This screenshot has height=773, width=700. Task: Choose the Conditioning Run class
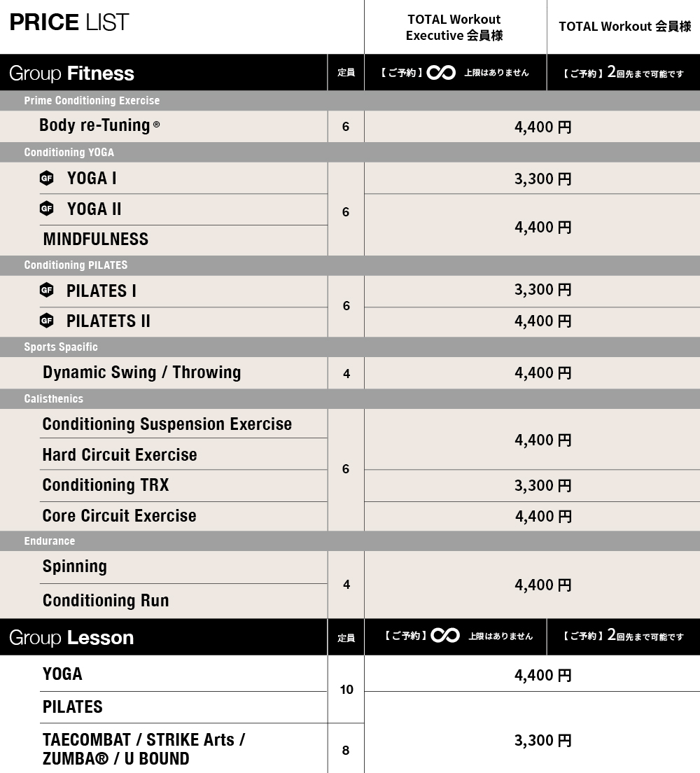(106, 601)
